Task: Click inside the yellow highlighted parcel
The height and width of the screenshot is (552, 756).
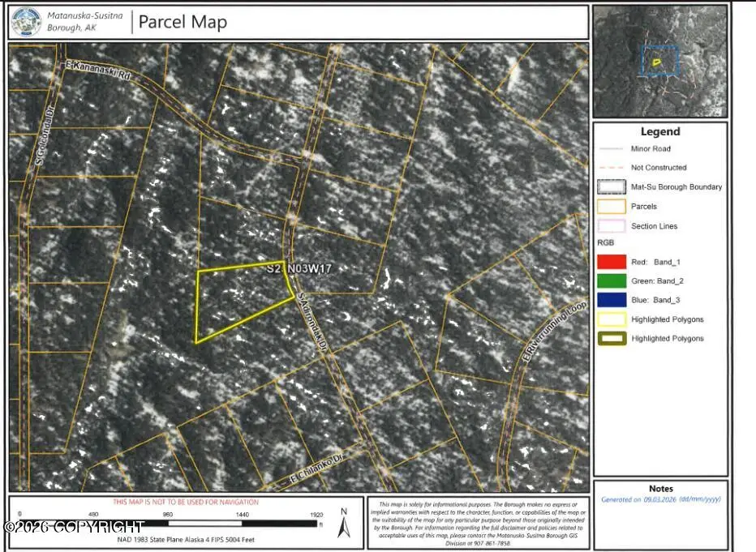Action: (x=235, y=300)
